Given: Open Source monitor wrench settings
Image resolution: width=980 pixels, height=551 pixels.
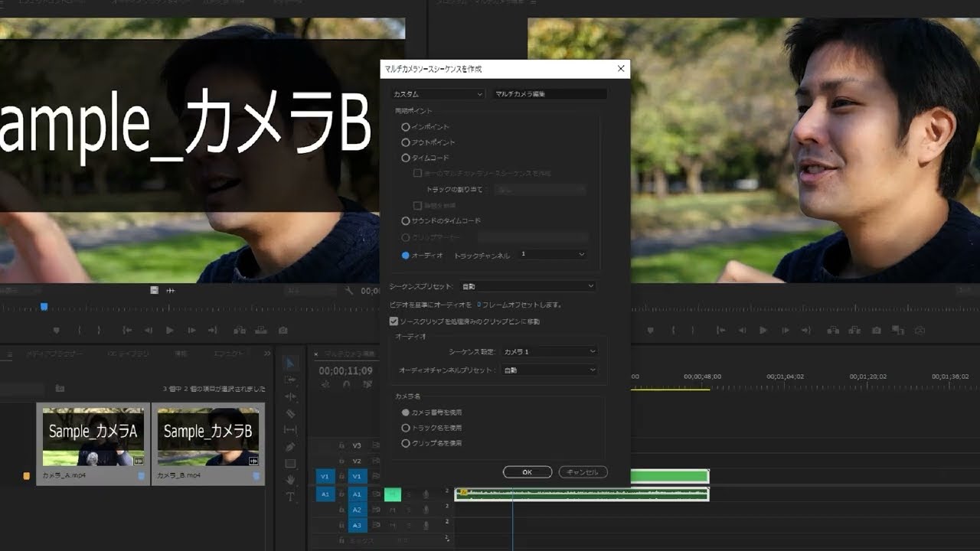Looking at the screenshot, I should [x=349, y=291].
